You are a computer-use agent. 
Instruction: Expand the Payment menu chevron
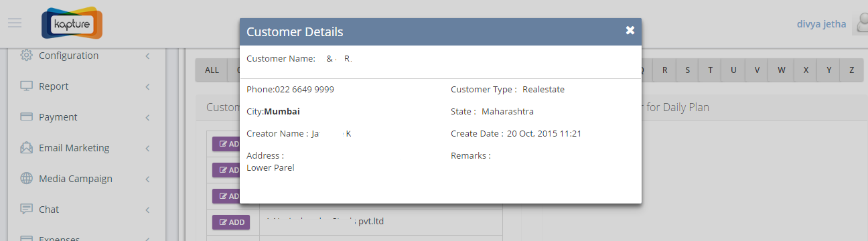(x=147, y=118)
